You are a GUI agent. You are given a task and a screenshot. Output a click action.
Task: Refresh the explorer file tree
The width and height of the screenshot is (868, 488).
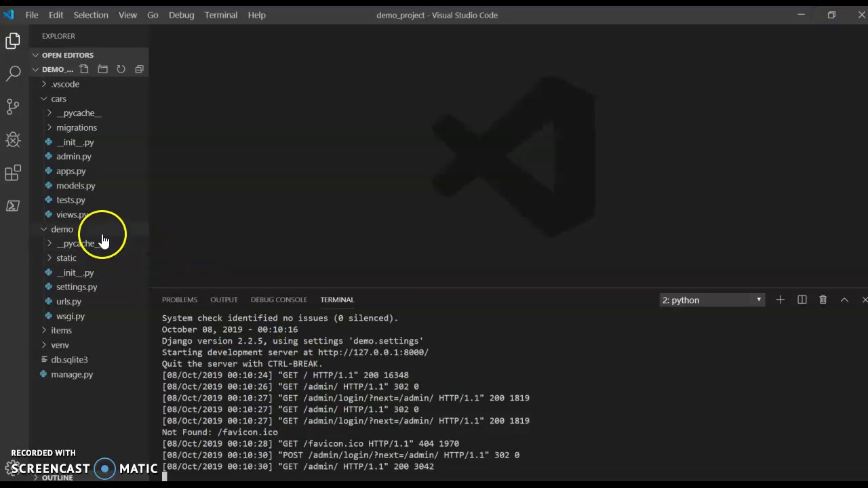pyautogui.click(x=121, y=69)
